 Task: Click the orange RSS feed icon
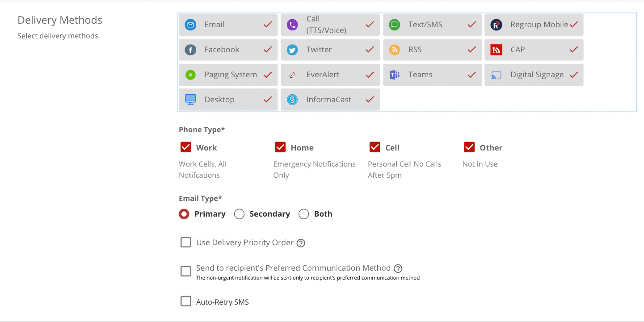tap(394, 50)
